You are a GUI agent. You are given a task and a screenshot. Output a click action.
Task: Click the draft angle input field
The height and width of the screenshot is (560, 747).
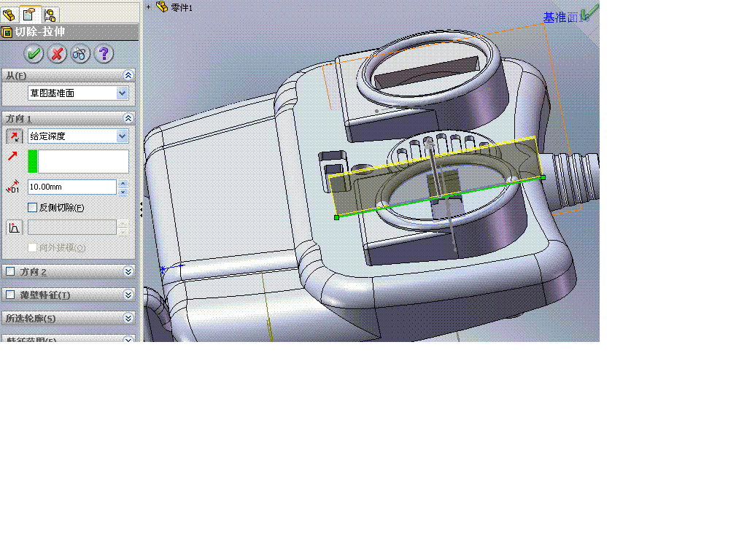click(x=72, y=227)
